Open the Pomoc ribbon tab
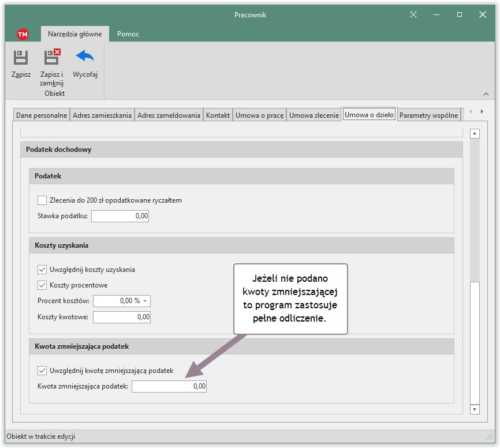This screenshot has width=500, height=448. (x=128, y=34)
